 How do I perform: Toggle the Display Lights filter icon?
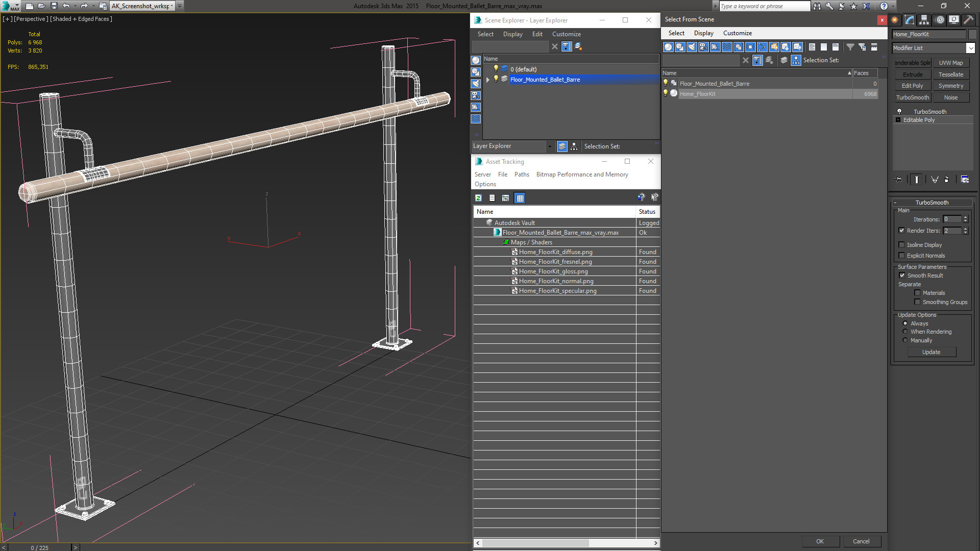691,47
